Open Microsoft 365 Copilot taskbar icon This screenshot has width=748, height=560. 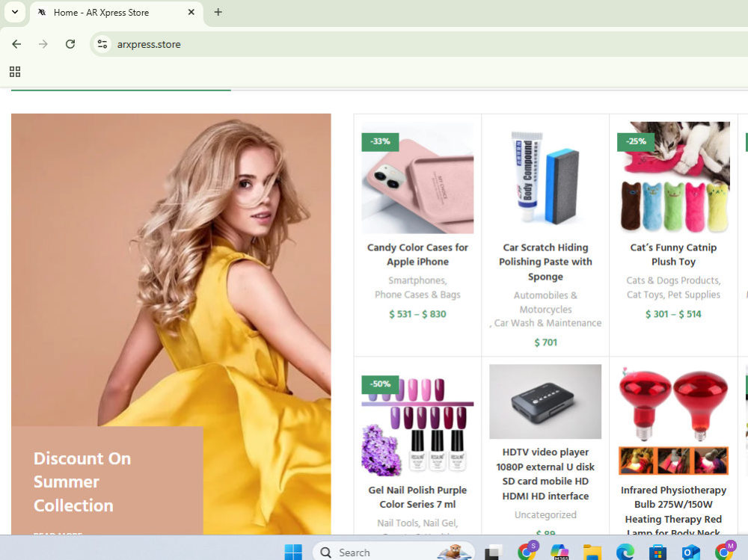[559, 552]
